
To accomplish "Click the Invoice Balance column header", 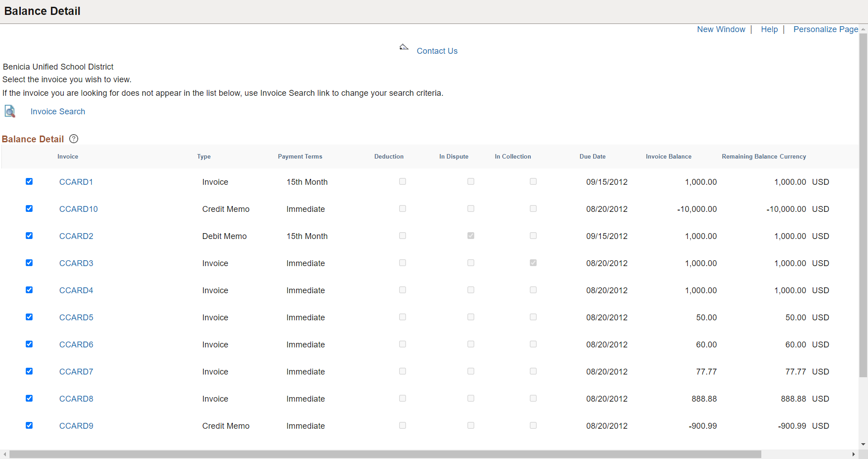I will click(668, 156).
